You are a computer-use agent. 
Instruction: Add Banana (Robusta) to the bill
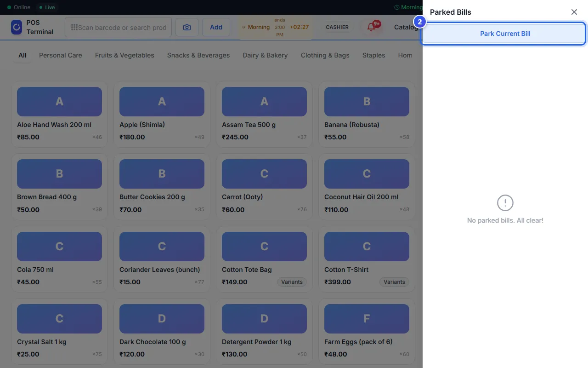[x=367, y=114]
